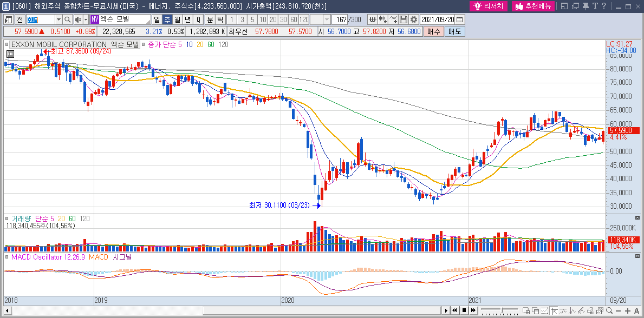Click the left panel toggle icon
The image size is (644, 318).
[x=8, y=19]
